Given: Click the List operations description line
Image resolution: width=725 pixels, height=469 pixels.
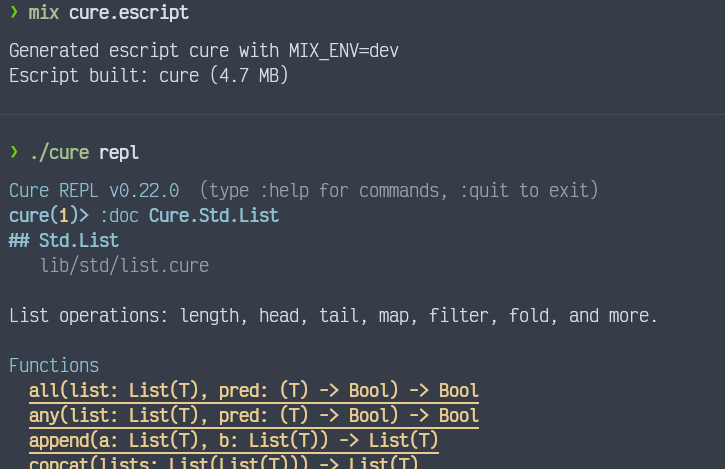Looking at the screenshot, I should point(333,316).
